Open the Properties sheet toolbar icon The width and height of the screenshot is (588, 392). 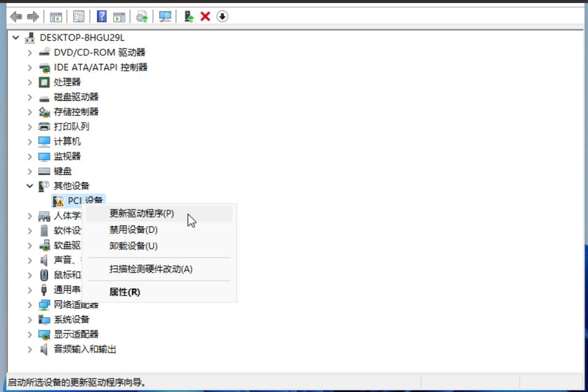point(79,17)
